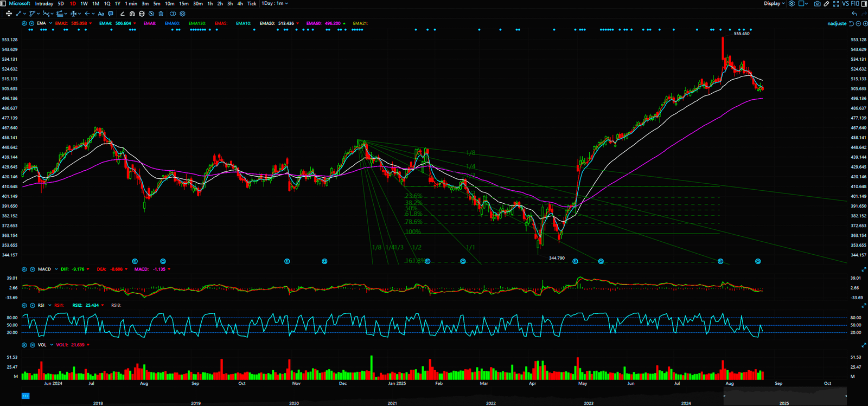
Task: Click the fullscreen expand icon
Action: [836, 4]
